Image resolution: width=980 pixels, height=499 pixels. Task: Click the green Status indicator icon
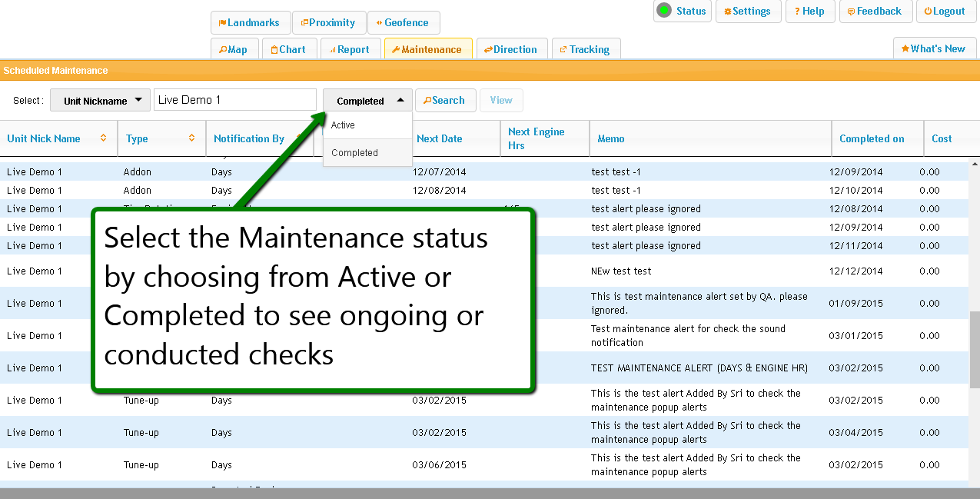pyautogui.click(x=663, y=11)
